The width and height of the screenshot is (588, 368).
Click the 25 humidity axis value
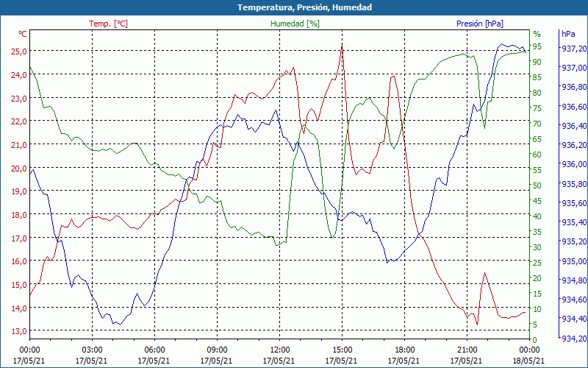tap(537, 263)
